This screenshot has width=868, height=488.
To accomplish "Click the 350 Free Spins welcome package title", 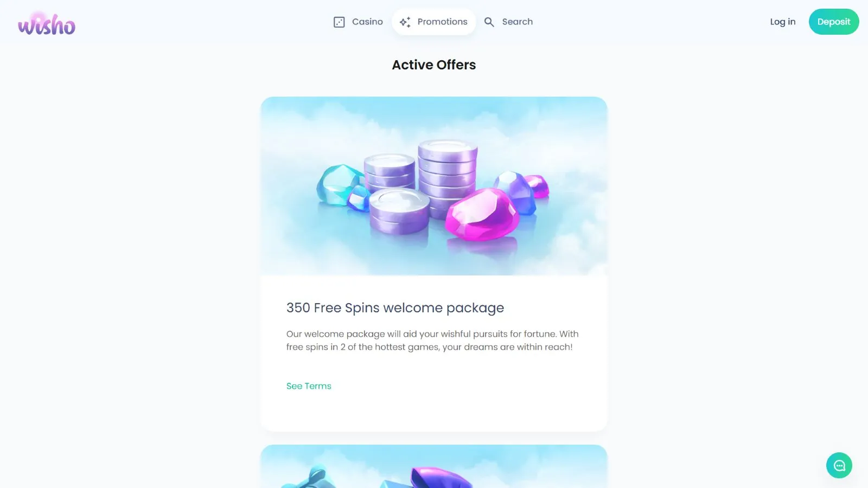I will coord(395,307).
